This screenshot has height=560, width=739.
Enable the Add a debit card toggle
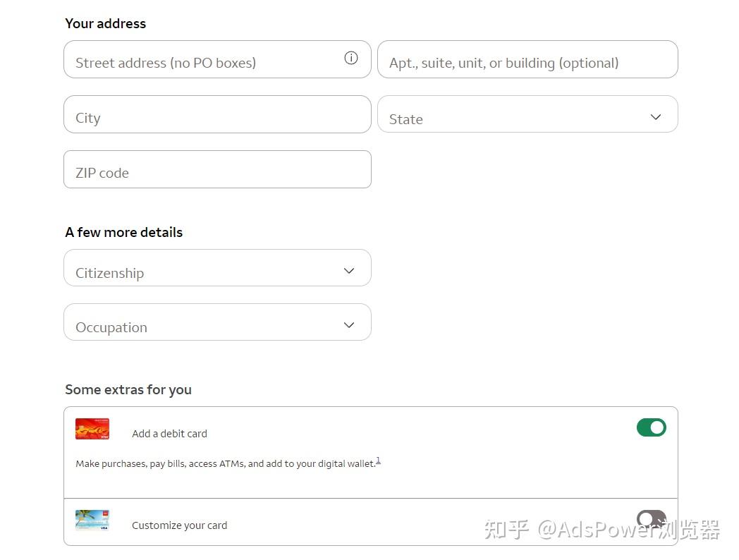pyautogui.click(x=651, y=427)
